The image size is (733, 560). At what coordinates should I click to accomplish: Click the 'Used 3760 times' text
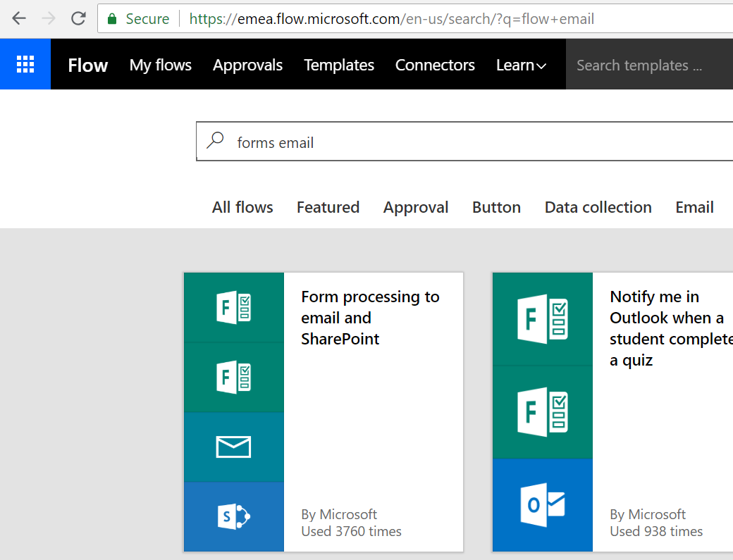coord(352,531)
